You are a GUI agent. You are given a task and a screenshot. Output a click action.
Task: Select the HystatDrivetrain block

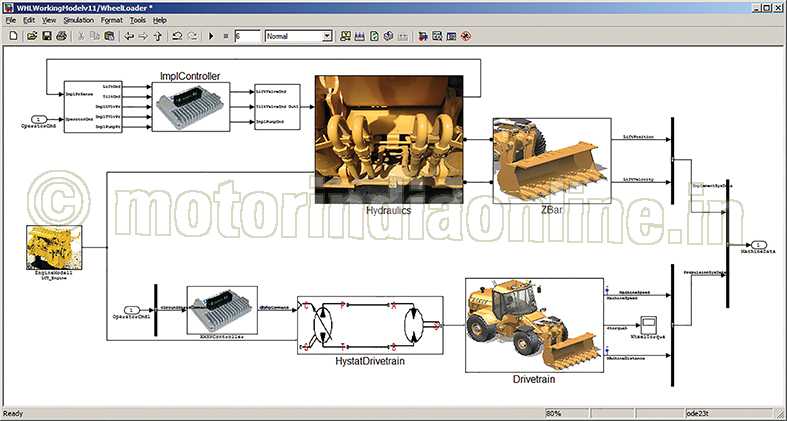pyautogui.click(x=370, y=325)
